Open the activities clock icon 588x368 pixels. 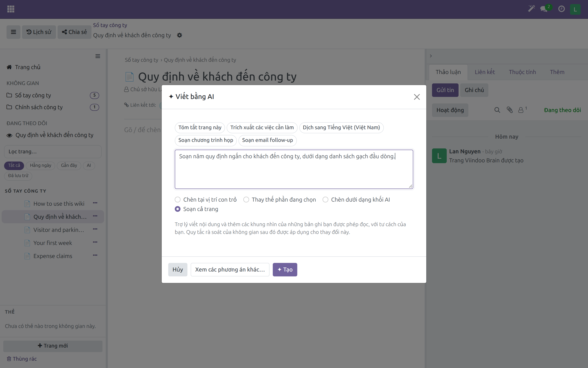(x=561, y=9)
